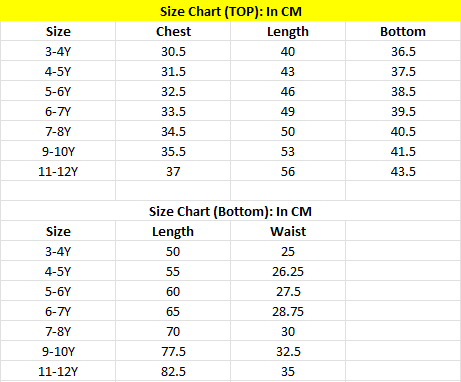Select the cell with chest value 34.5

pos(173,131)
